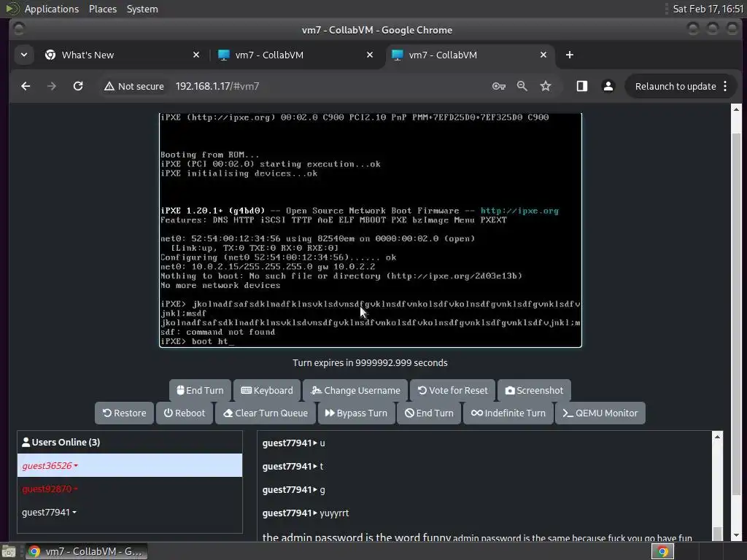Screen dimensions: 747x560
Task: Click the admin End Turn button with ban icon
Action: 429,413
